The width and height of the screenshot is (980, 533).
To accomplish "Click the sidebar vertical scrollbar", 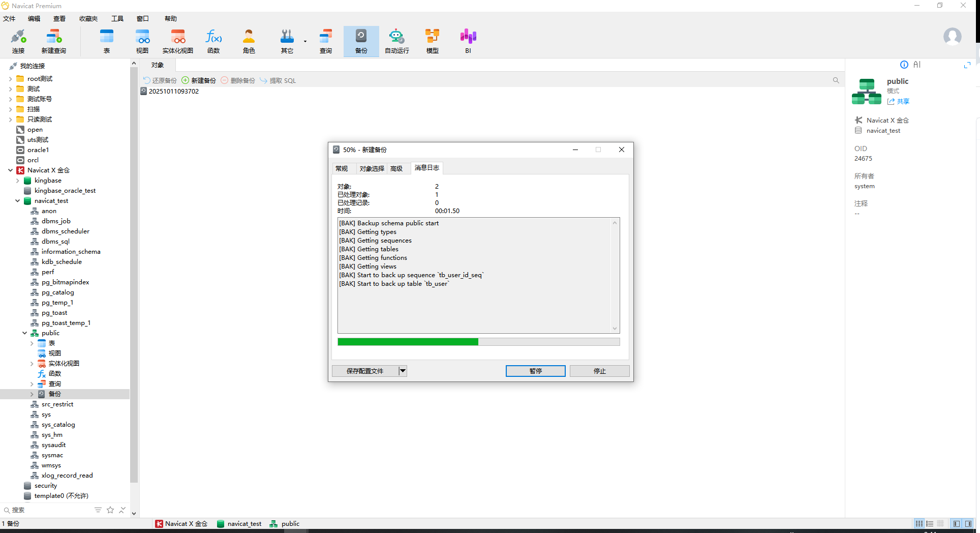I will tap(134, 275).
